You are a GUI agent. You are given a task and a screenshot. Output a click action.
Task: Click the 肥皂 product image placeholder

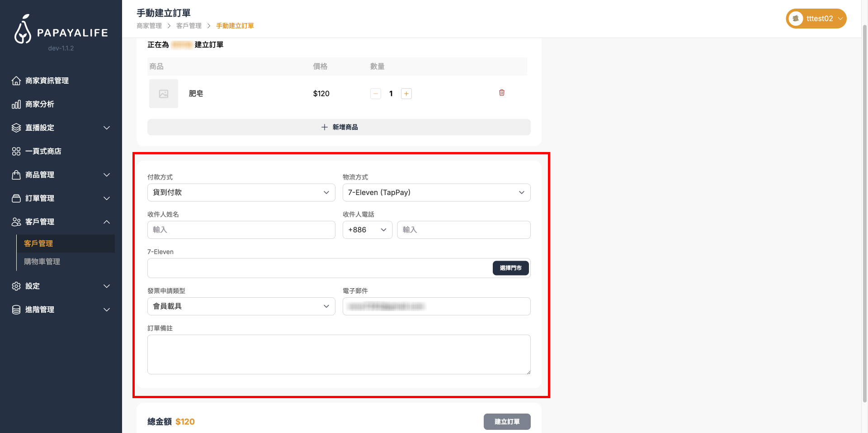pyautogui.click(x=163, y=94)
